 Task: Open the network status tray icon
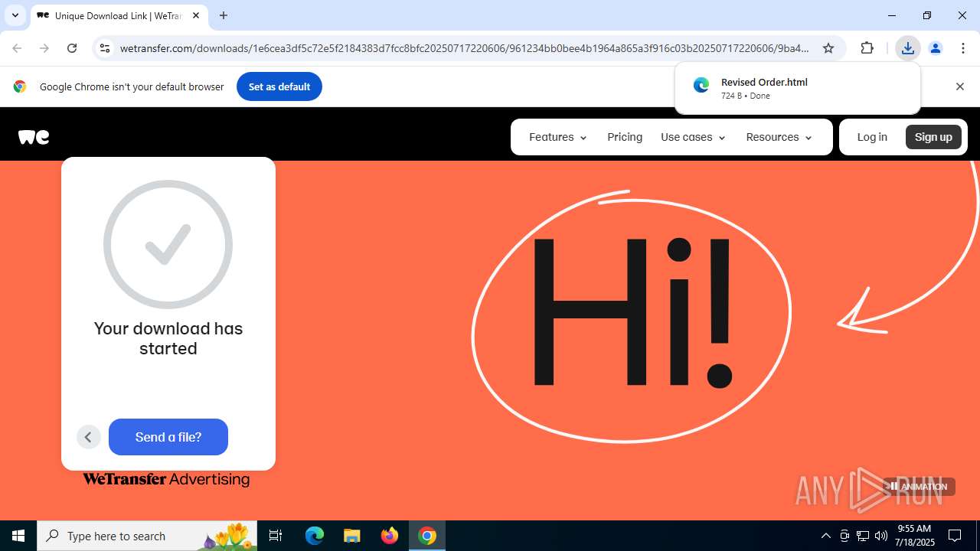coord(863,536)
